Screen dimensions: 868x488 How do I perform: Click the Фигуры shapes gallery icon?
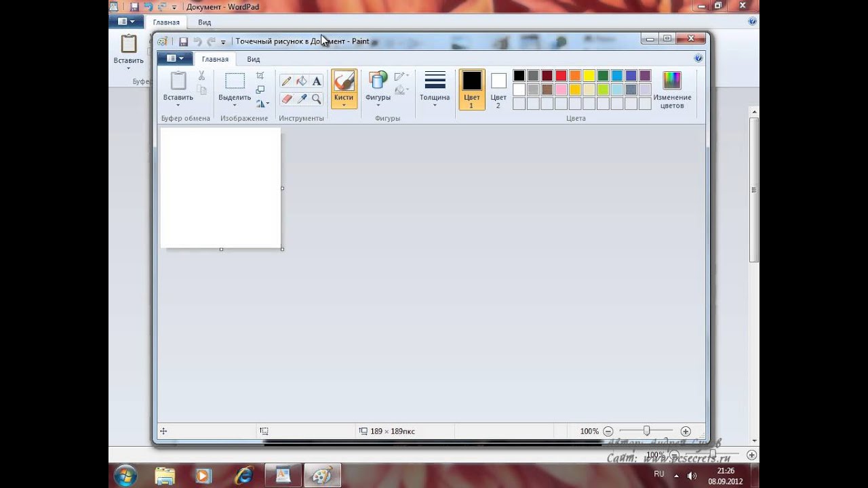(378, 81)
